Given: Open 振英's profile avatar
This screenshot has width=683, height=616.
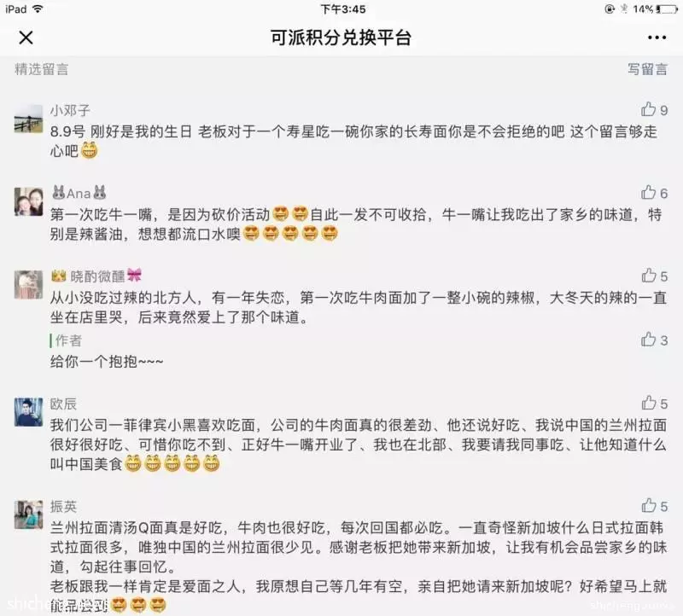Looking at the screenshot, I should point(29,515).
